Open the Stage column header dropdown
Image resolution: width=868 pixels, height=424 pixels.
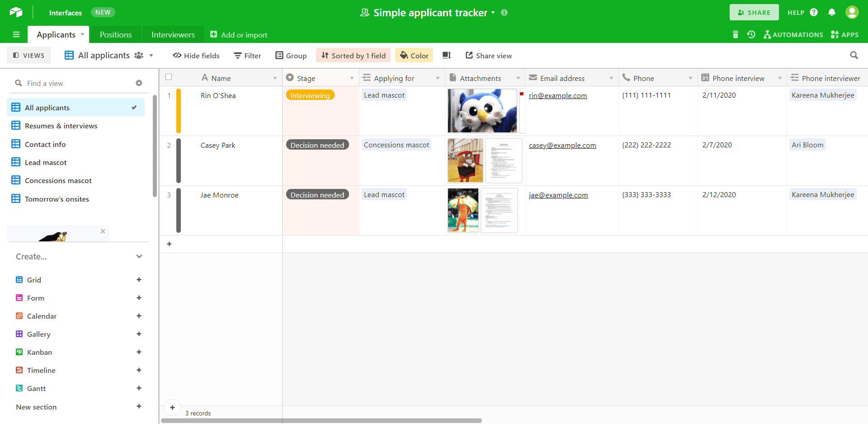pos(352,77)
